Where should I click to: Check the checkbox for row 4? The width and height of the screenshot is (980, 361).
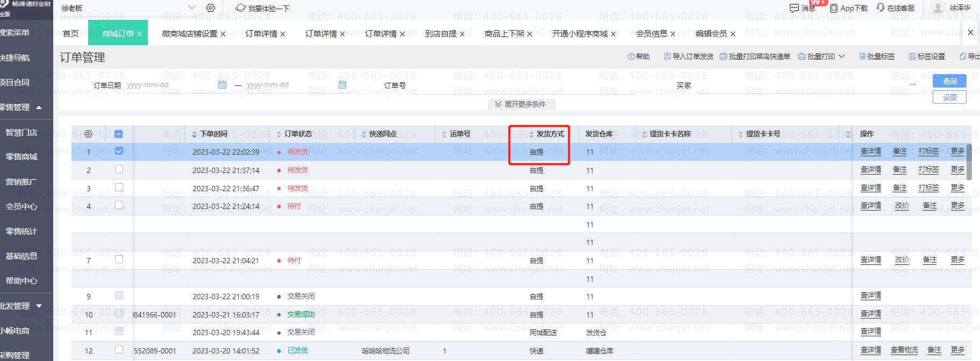pos(119,205)
